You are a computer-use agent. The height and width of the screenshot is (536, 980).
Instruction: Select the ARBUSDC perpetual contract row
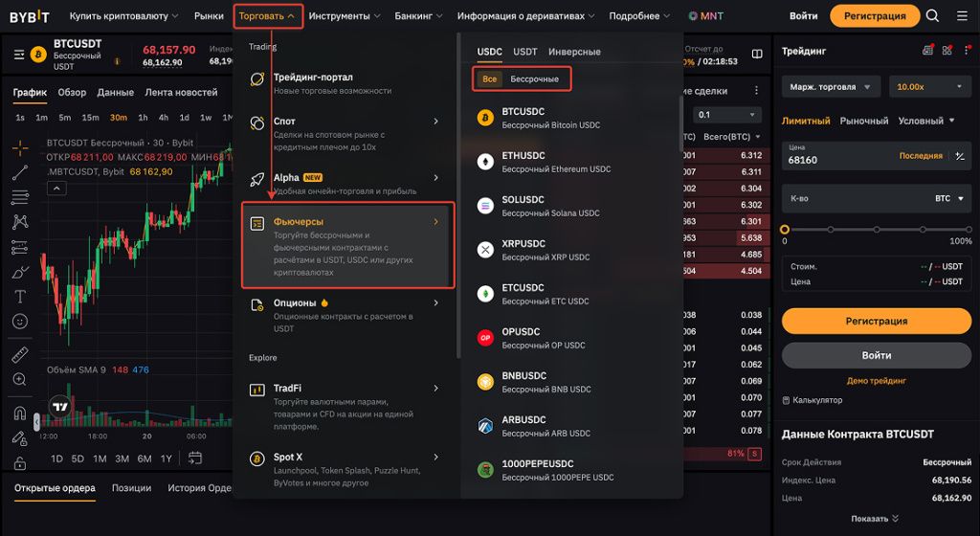click(570, 426)
